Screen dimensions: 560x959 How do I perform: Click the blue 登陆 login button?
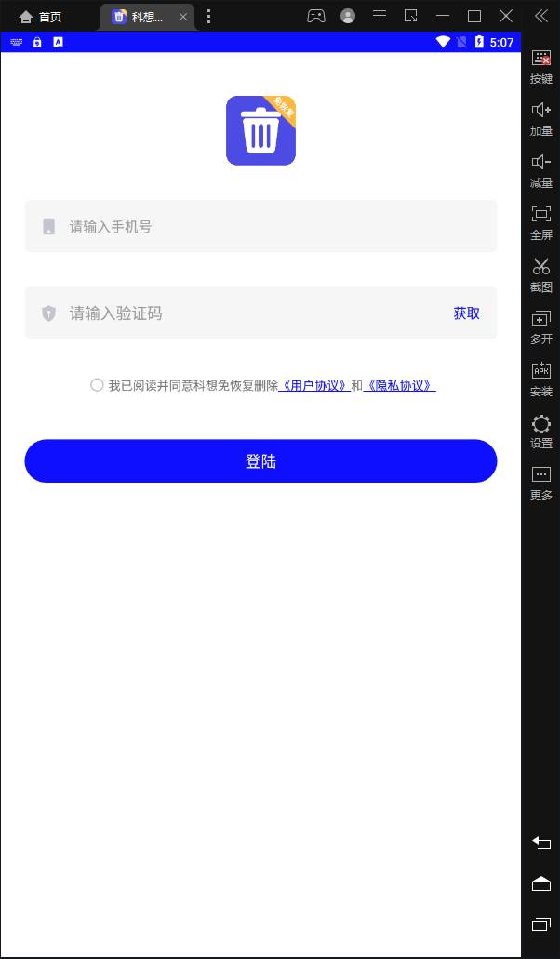tap(260, 461)
